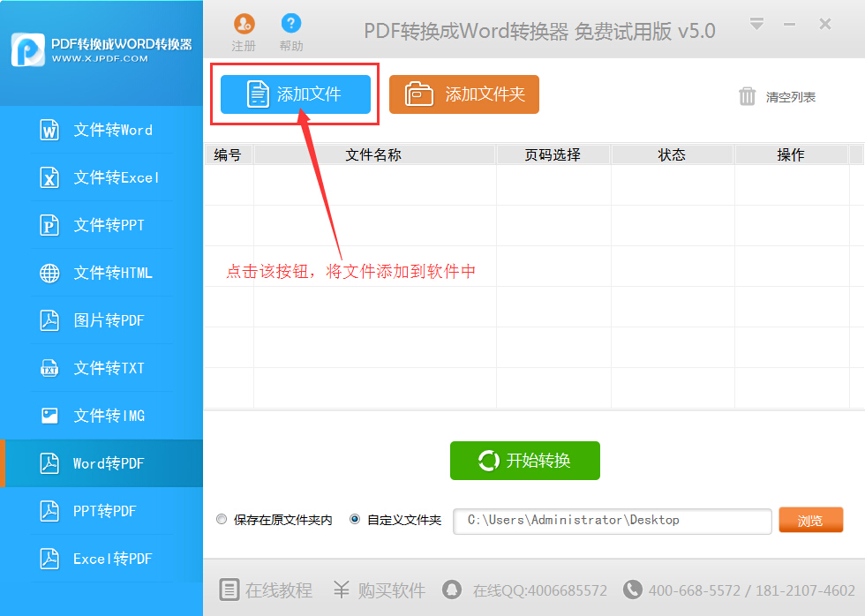Click the 编号 column header
The image size is (865, 616).
click(x=228, y=155)
